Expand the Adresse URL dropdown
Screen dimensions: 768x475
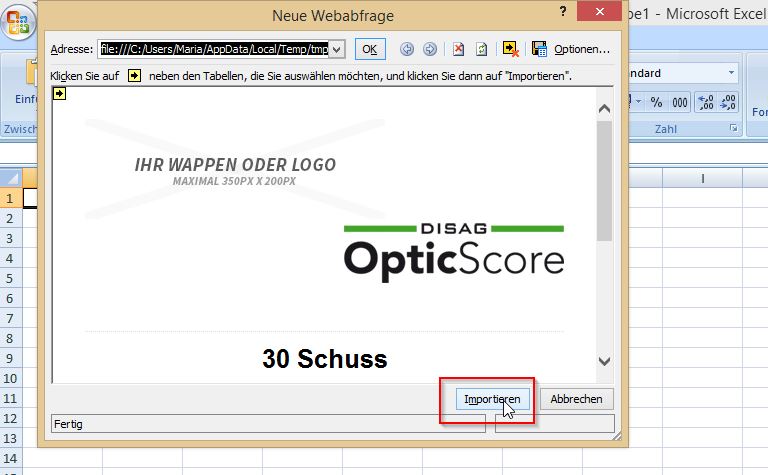[337, 49]
